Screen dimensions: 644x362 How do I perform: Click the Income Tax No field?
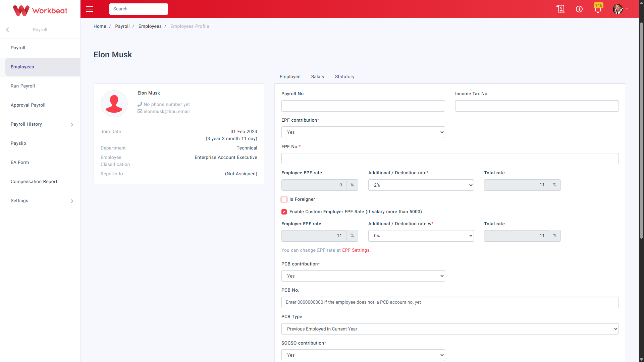(x=537, y=106)
